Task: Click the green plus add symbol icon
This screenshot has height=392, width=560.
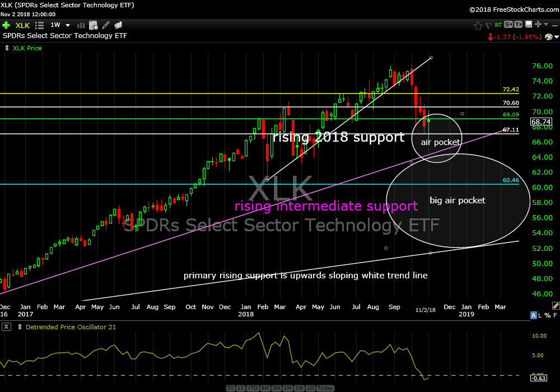Action: tap(6, 25)
